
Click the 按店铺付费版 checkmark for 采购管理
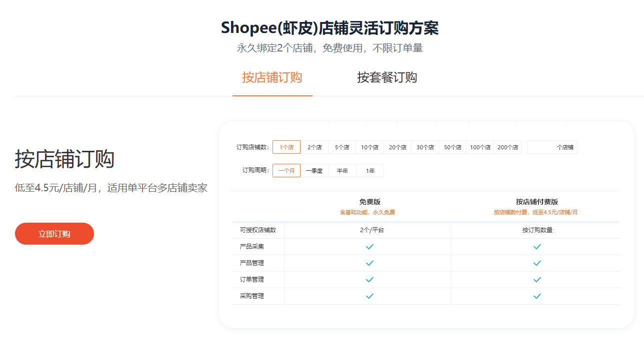pyautogui.click(x=537, y=296)
